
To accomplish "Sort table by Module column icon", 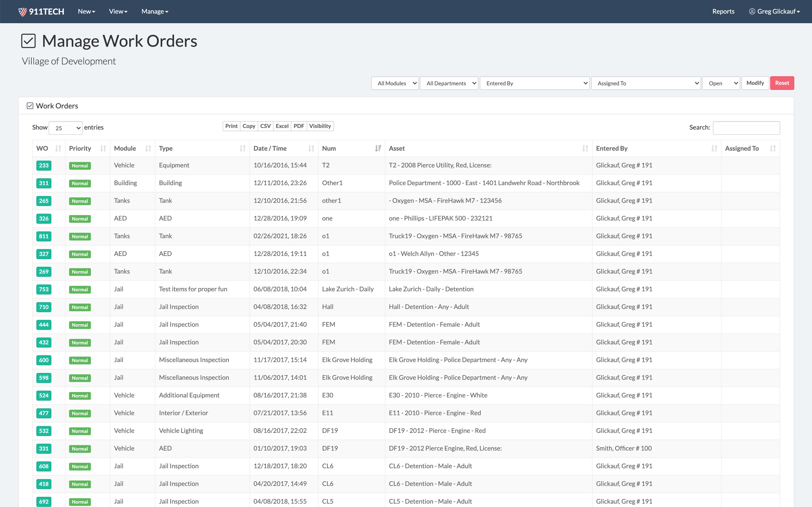I will tap(148, 148).
